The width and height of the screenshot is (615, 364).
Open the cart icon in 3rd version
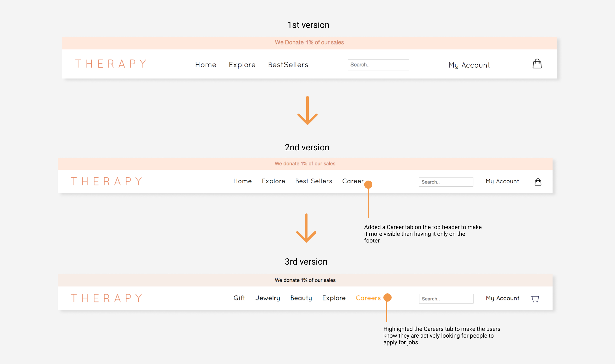click(x=535, y=298)
